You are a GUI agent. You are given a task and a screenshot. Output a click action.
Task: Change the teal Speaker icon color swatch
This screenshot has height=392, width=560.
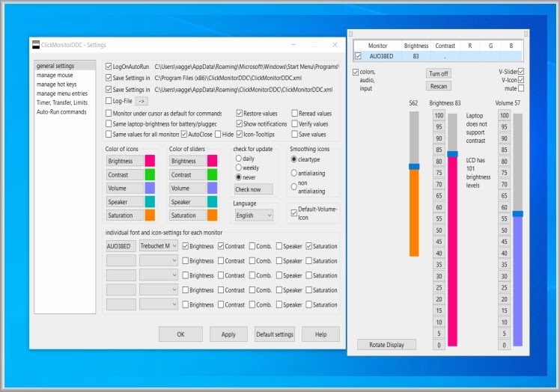pyautogui.click(x=150, y=202)
